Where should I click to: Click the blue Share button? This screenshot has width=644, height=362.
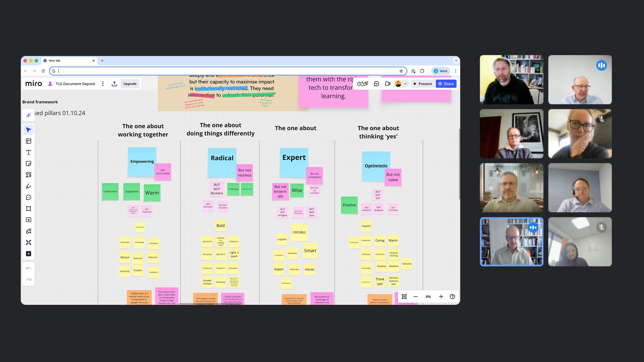[x=446, y=84]
